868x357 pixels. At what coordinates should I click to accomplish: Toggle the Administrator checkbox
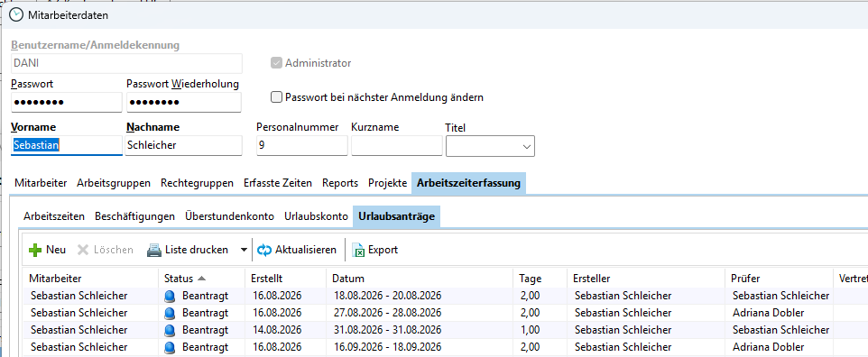pos(276,63)
